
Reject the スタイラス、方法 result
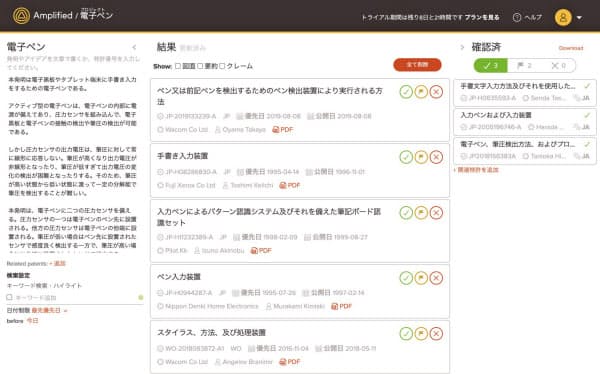tap(436, 333)
